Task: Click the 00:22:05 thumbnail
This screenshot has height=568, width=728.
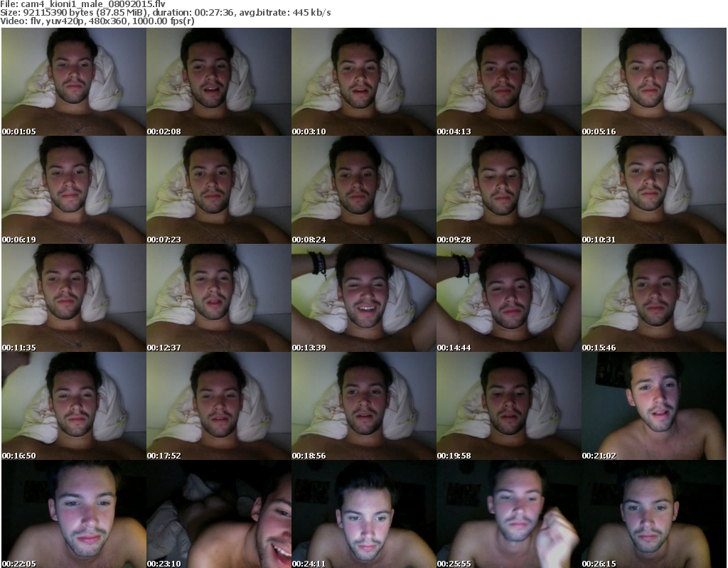Action: click(74, 514)
